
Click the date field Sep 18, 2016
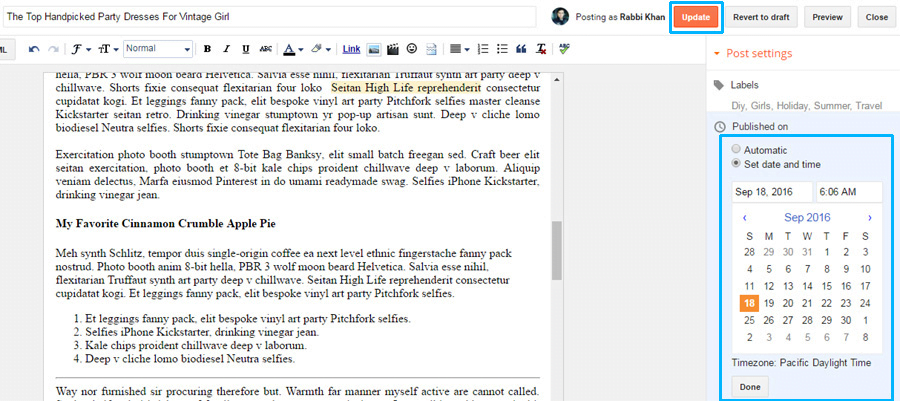click(x=772, y=192)
